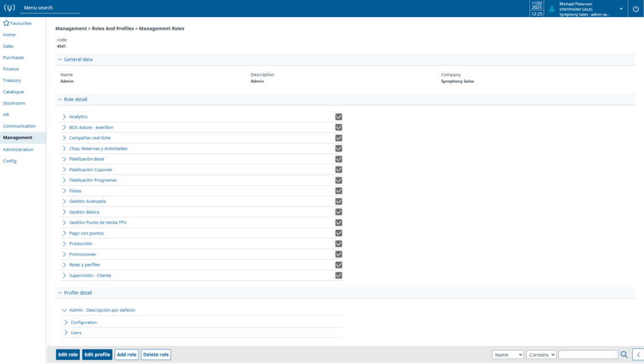This screenshot has width=644, height=364.
Task: Click the Syntphony logo icon
Action: (9, 8)
